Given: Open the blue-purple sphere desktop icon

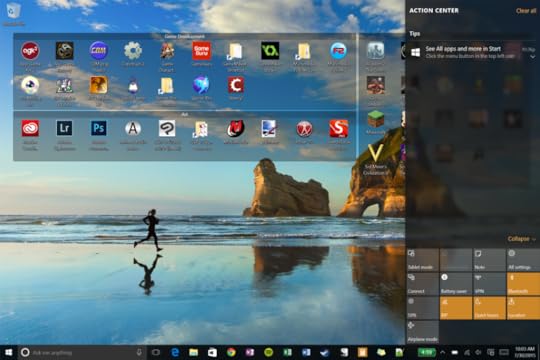Looking at the screenshot, I should tap(201, 85).
